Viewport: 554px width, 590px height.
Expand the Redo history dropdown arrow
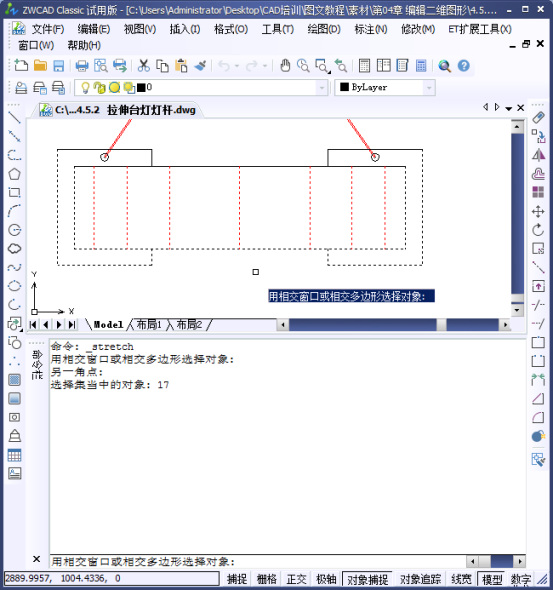click(265, 66)
